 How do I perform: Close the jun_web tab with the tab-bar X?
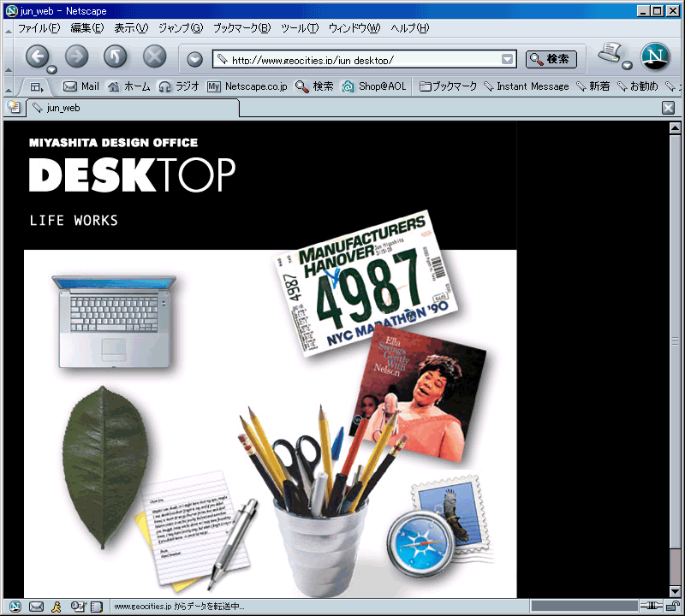[x=668, y=108]
